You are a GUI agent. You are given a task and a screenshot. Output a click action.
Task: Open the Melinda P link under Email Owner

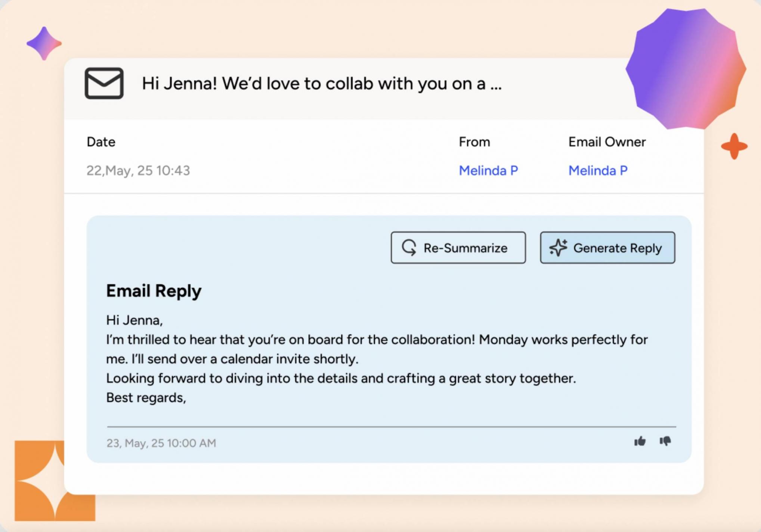(x=598, y=171)
